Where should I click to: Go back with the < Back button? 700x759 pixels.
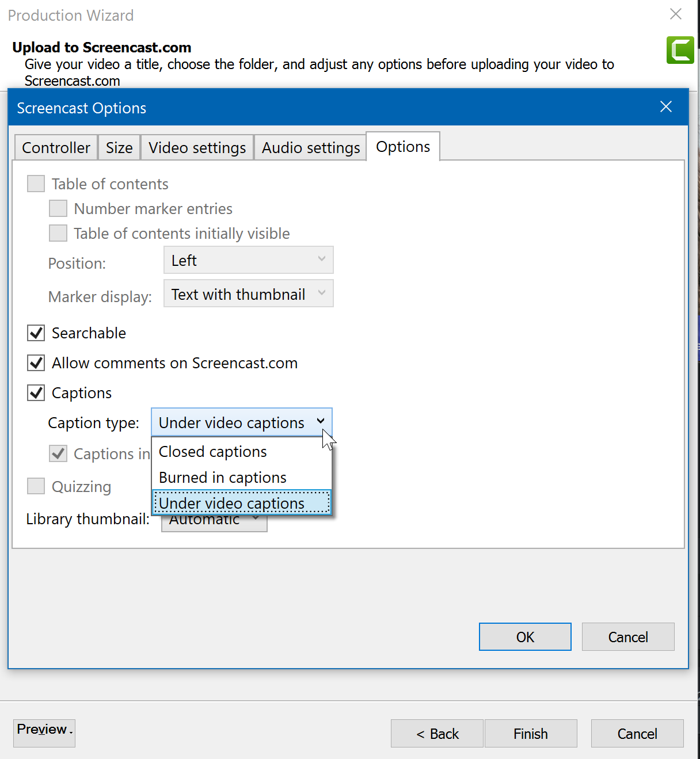pos(438,733)
